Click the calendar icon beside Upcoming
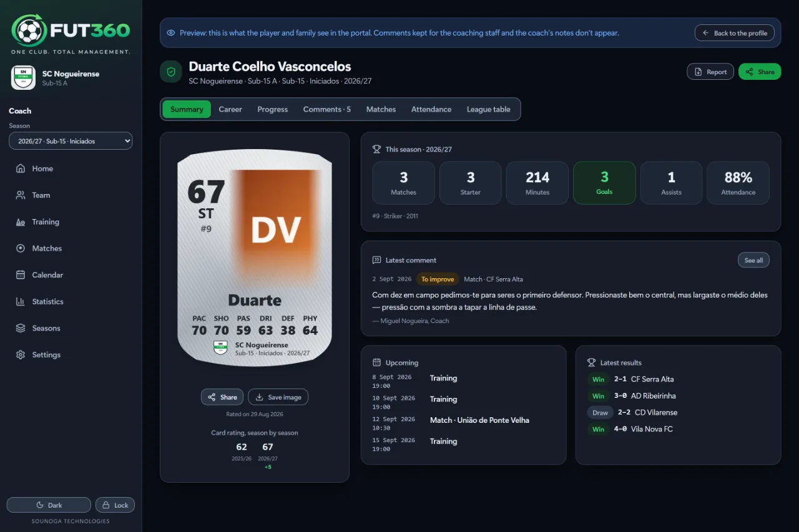 pos(376,362)
